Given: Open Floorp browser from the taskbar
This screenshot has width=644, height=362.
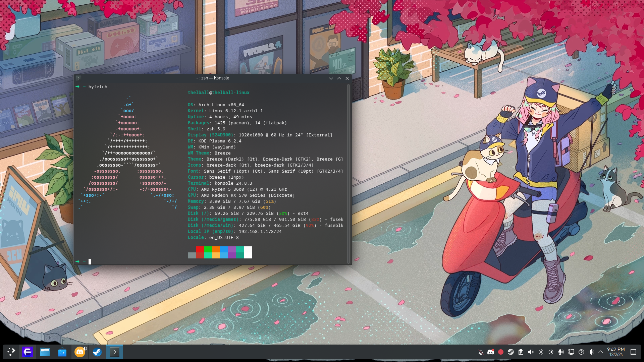Looking at the screenshot, I should [28, 352].
